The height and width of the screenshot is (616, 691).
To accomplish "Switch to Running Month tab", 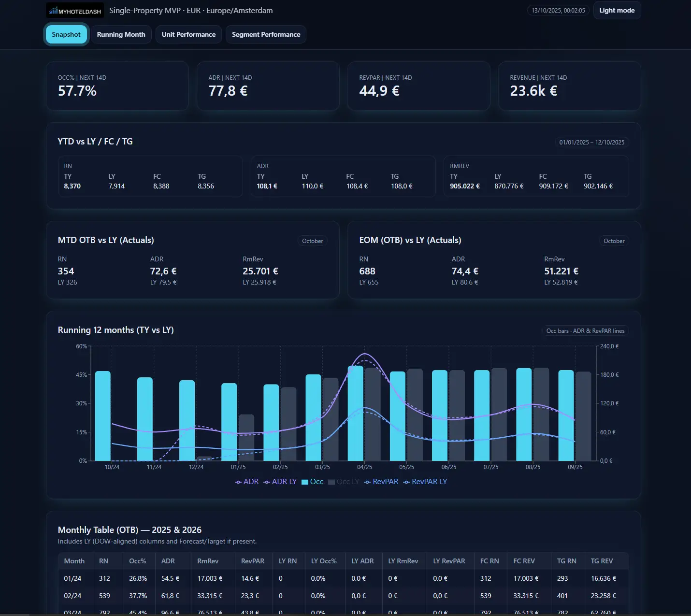I will pos(121,35).
